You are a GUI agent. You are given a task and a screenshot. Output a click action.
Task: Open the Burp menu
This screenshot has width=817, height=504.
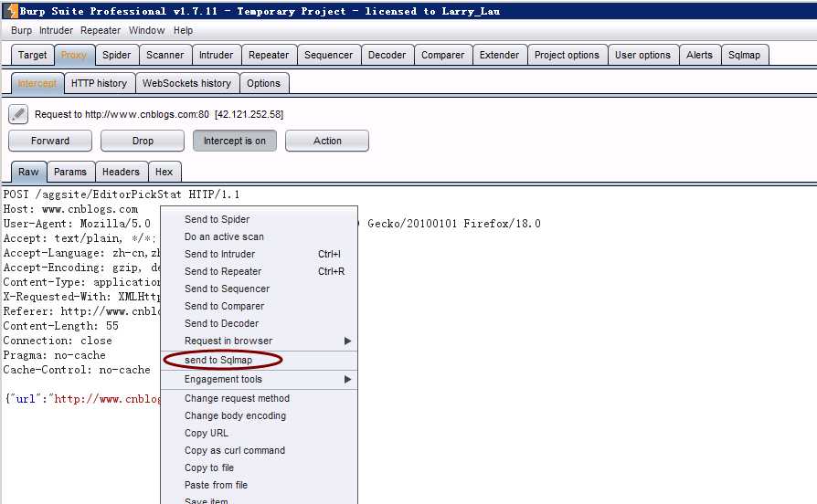(21, 31)
